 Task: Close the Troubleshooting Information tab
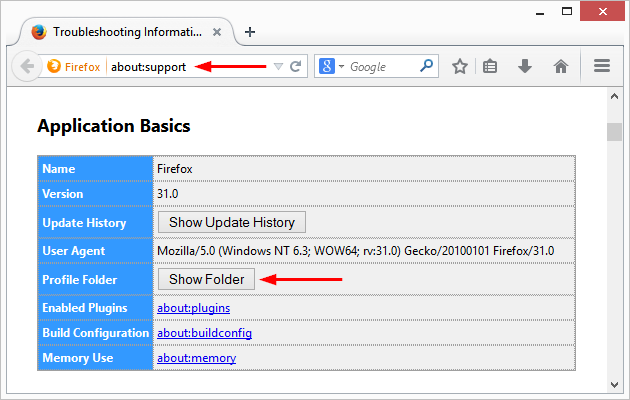coord(217,32)
